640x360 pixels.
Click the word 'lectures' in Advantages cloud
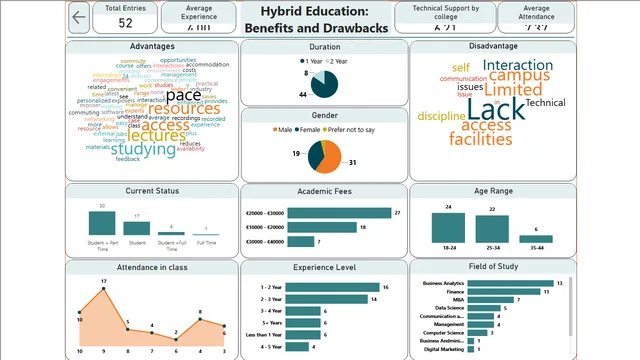(156, 135)
